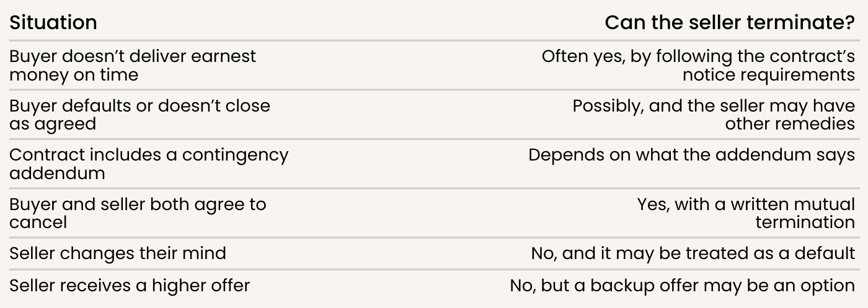Screen dimensions: 868x308
Task: Select 'Buyer and seller both agree to cancel'
Action: (138, 213)
